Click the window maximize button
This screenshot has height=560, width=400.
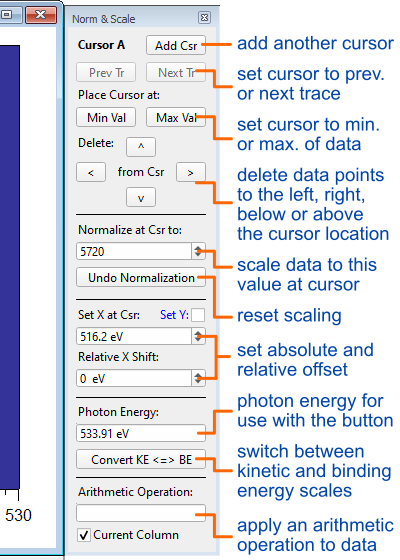[x=7, y=15]
